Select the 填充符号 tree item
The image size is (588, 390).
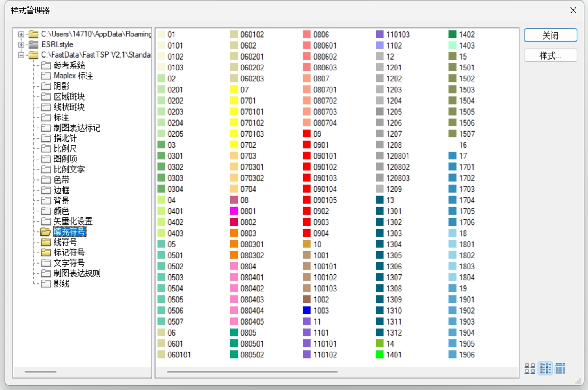point(69,232)
